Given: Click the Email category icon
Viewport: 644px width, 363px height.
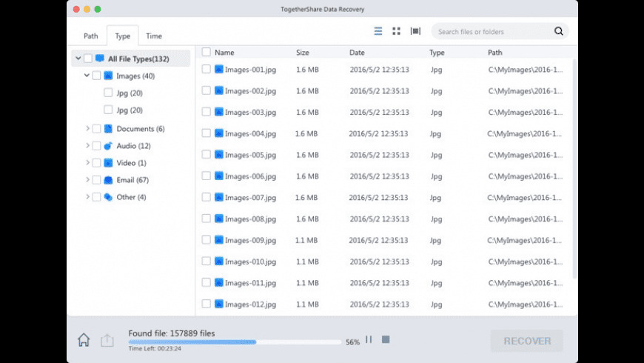Looking at the screenshot, I should [108, 180].
